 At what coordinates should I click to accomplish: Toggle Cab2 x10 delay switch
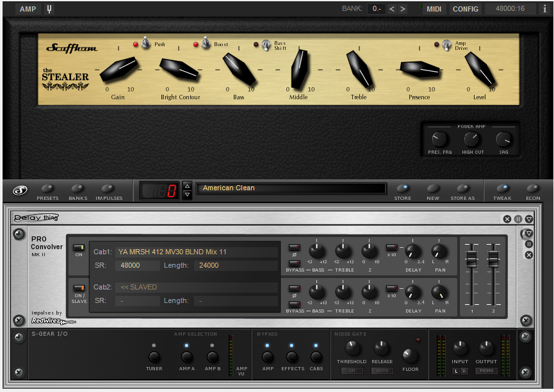391,288
